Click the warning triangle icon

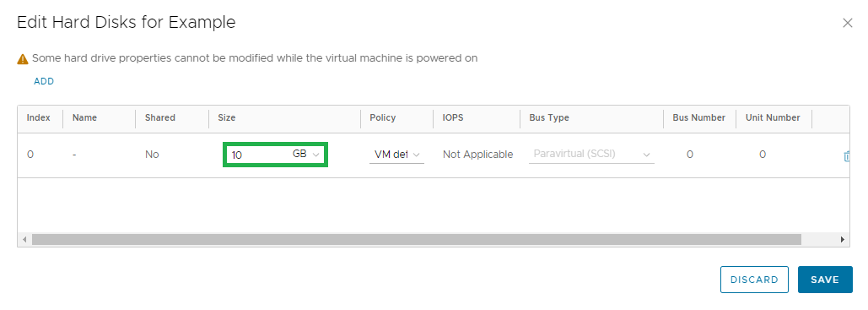(23, 58)
